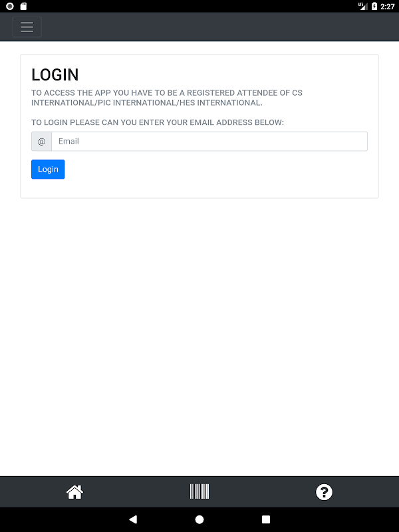Click the 2:27 clock in status bar
Viewport: 399px width, 532px height.
(x=387, y=7)
